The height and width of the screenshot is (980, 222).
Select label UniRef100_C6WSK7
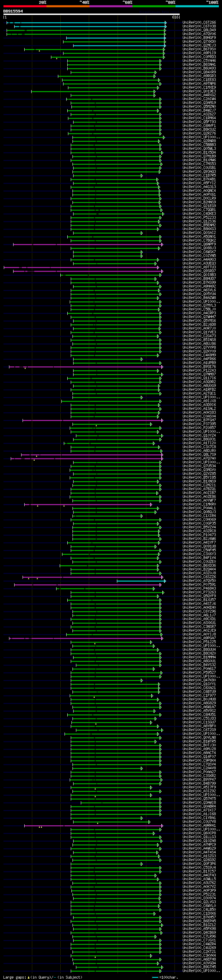point(199,252)
